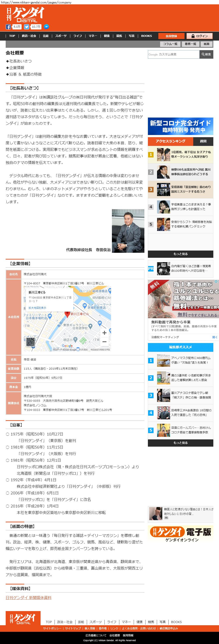Click the Twitter icon in header
The width and height of the screenshot is (219, 644).
(x=26, y=27)
